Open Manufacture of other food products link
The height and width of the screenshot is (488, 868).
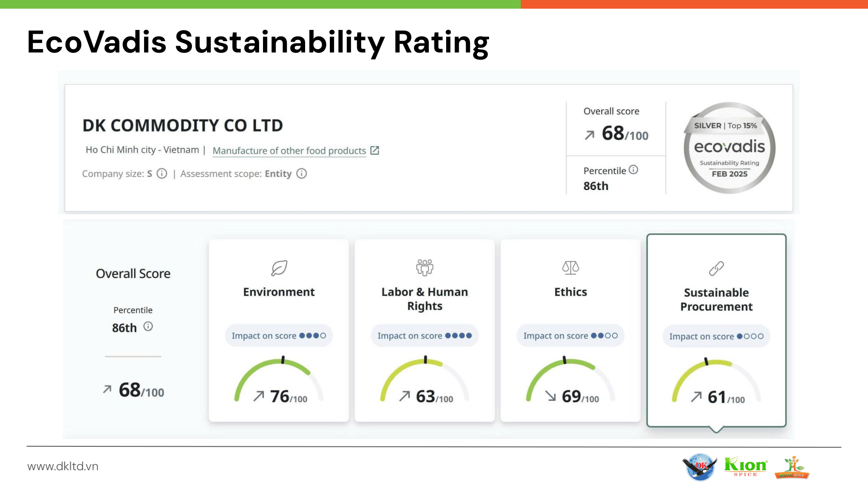point(289,151)
